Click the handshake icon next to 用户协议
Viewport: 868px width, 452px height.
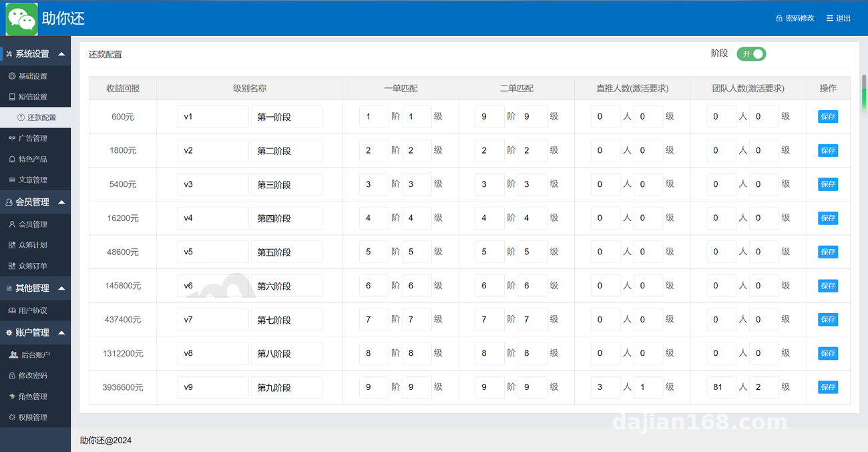12,310
